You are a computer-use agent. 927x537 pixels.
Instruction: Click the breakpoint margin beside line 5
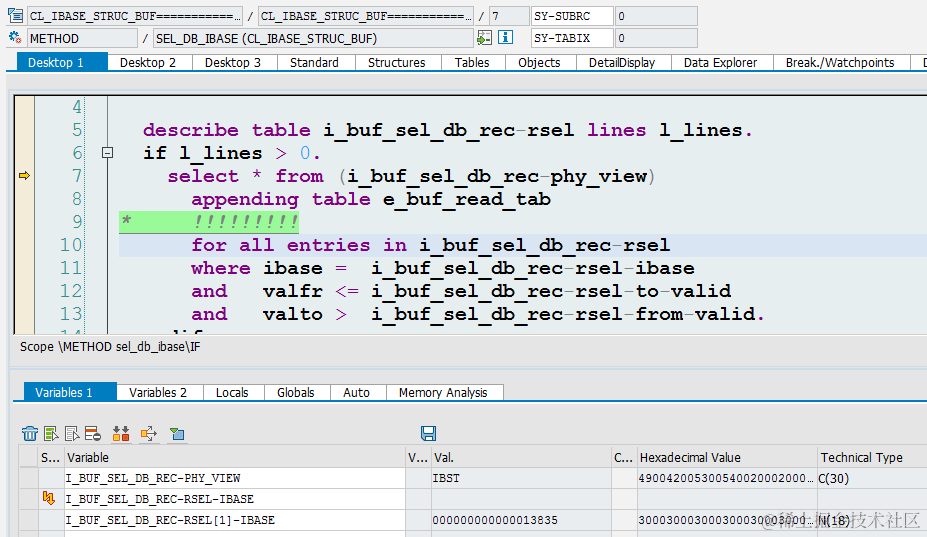point(24,130)
